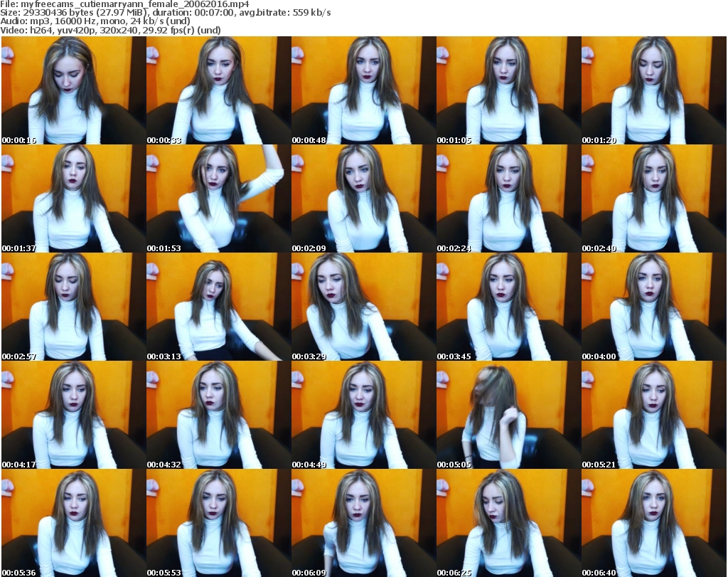Open the thumbnail at 00:05:53

[219, 523]
